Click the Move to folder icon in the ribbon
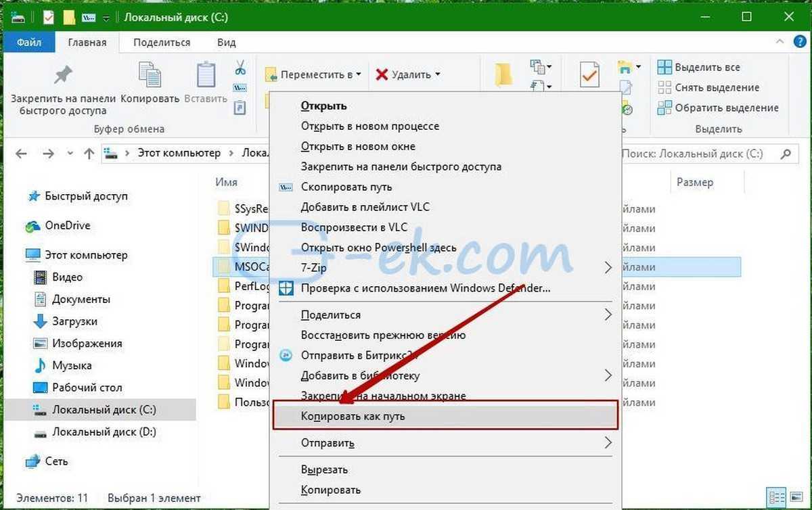Viewport: 812px width, 510px height. (271, 74)
